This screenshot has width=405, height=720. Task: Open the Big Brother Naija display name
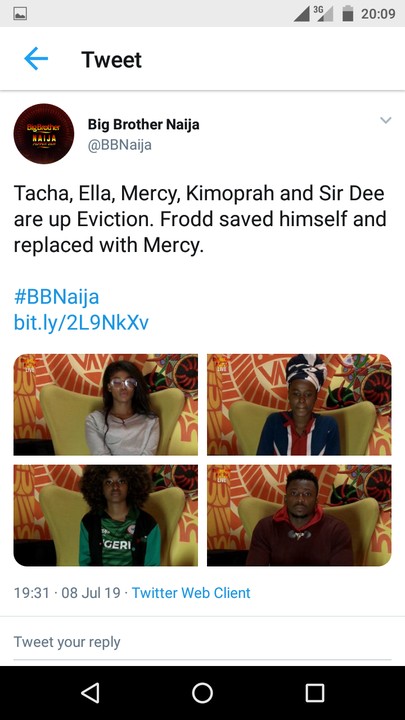(x=143, y=124)
